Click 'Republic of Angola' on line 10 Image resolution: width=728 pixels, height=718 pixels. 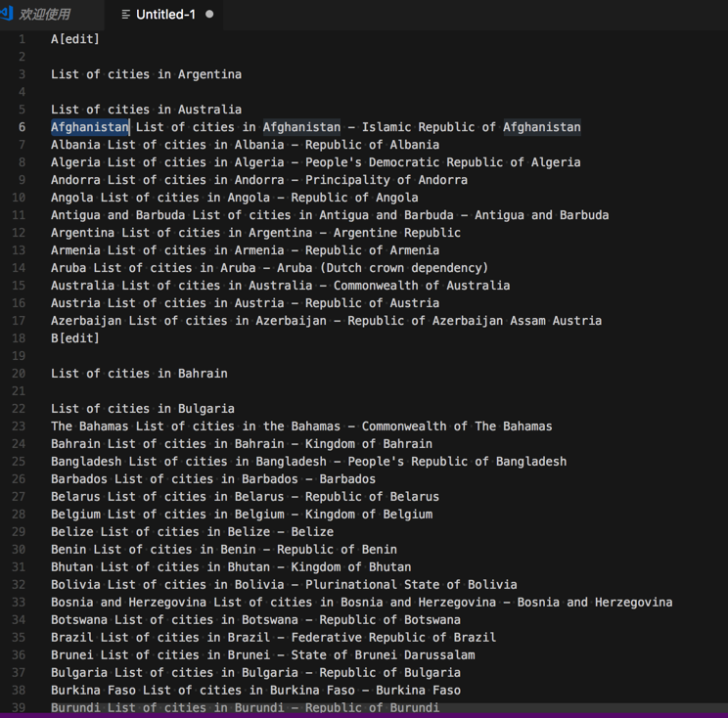tap(355, 198)
